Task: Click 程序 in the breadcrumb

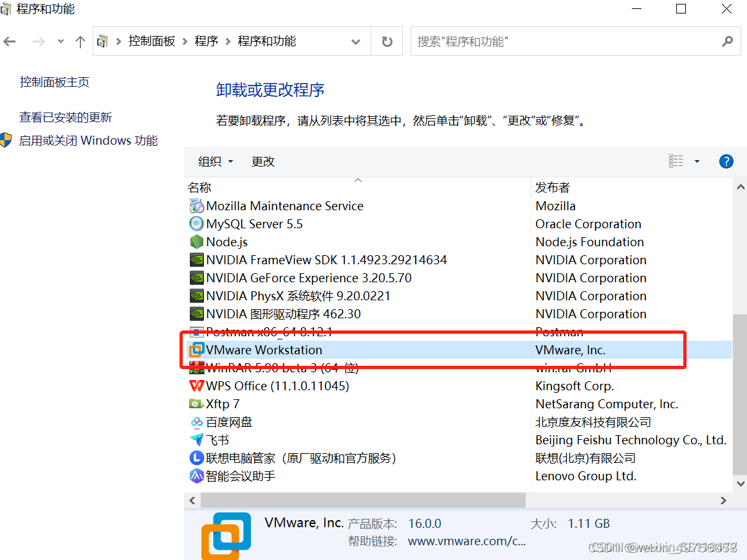Action: click(x=207, y=41)
